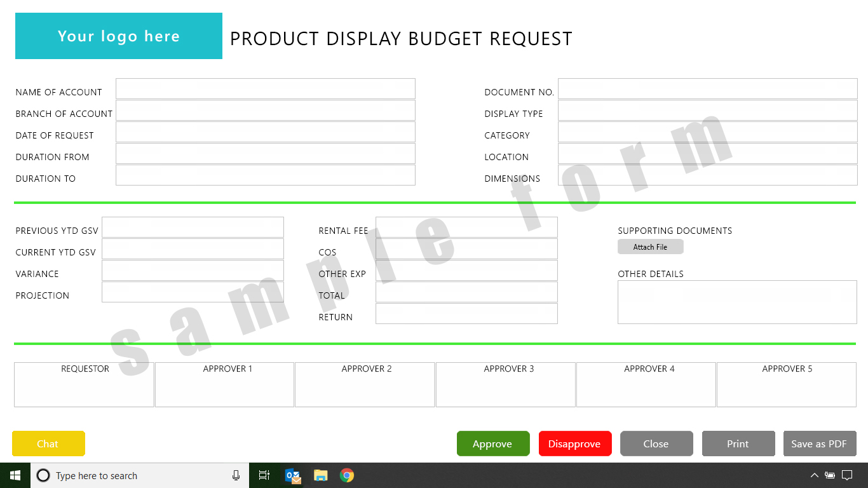Click Save as PDF button

click(x=820, y=444)
